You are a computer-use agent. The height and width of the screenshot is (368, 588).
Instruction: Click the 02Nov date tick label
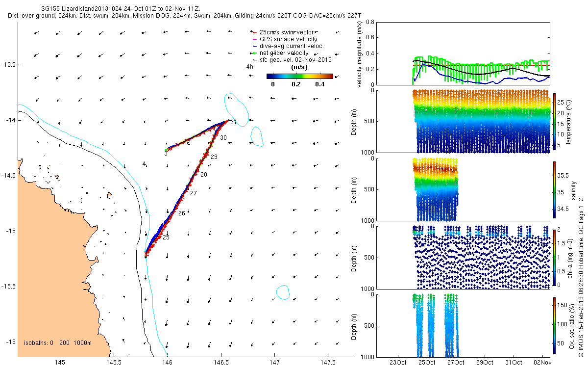(542, 363)
